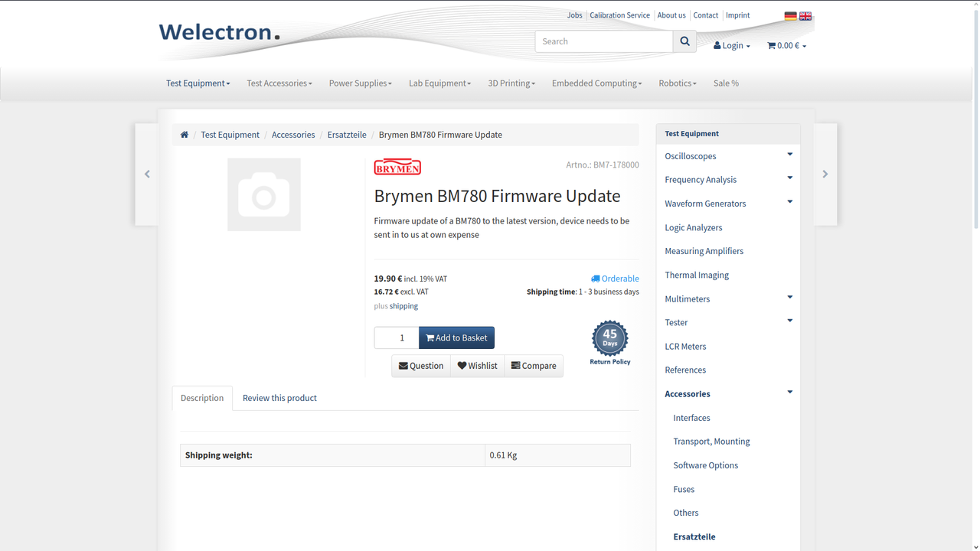Add product to Wishlist
980x551 pixels.
pyautogui.click(x=478, y=366)
